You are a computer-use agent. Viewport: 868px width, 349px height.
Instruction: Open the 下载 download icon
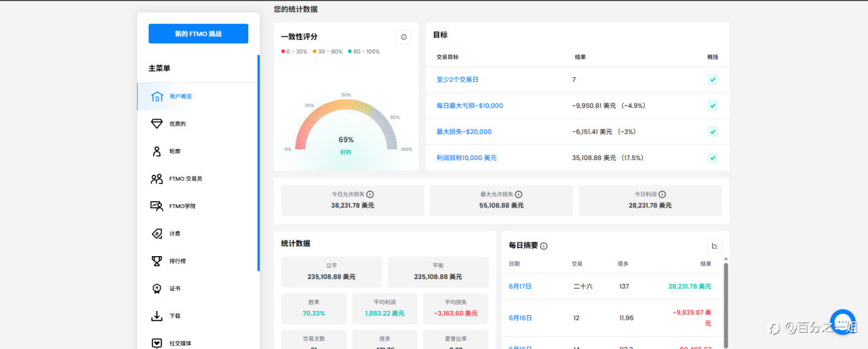pos(157,316)
